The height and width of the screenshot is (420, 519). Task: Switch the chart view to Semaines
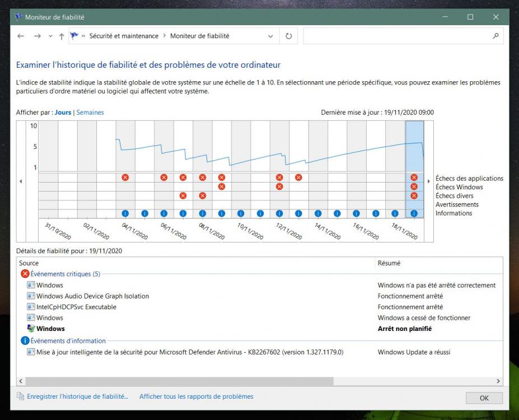point(90,112)
